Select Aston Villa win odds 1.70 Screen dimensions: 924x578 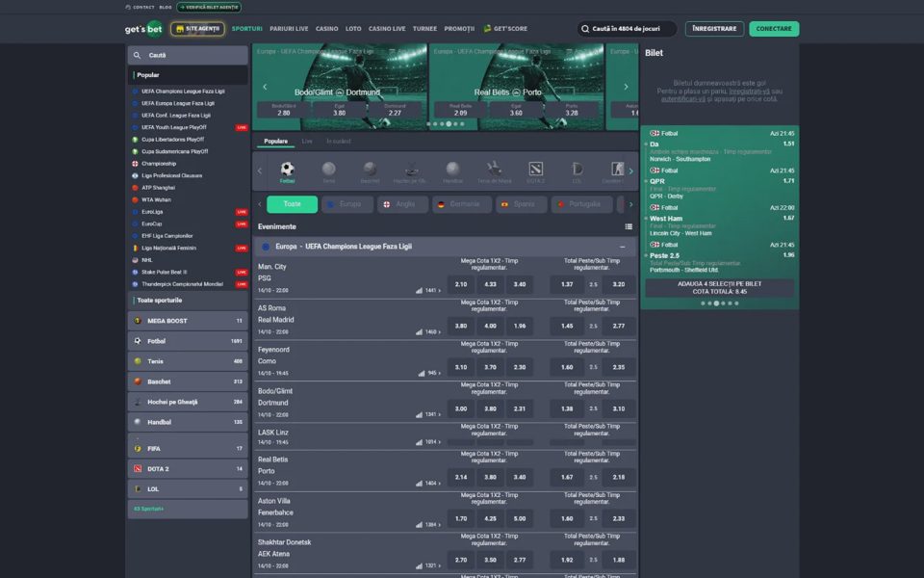[x=461, y=518]
